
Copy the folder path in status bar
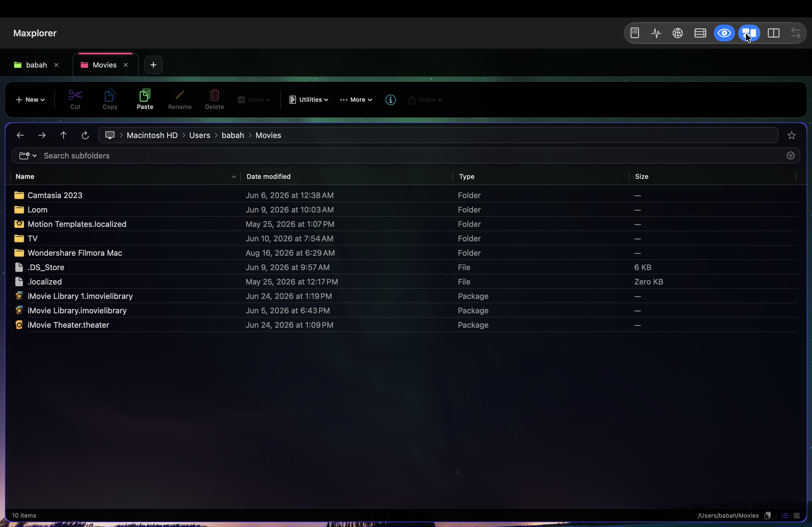click(767, 515)
